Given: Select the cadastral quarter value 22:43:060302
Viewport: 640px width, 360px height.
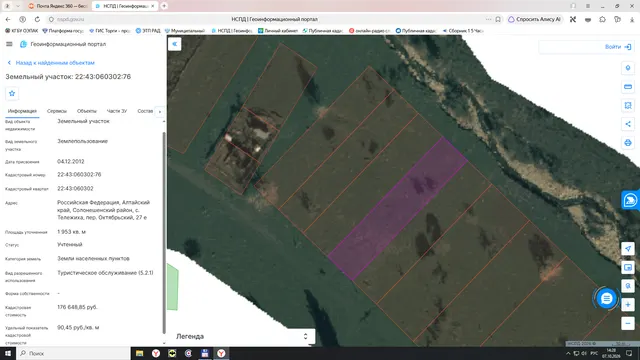Looking at the screenshot, I should click(x=75, y=189).
